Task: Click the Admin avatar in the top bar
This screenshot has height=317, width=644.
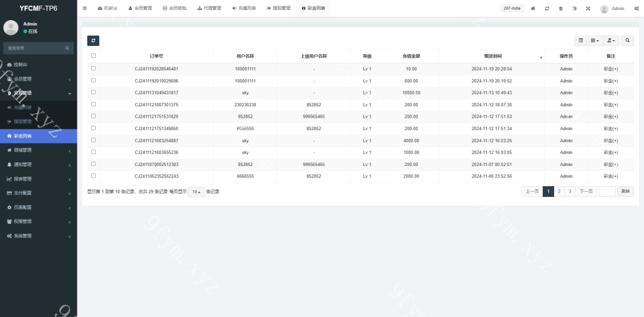Action: point(604,9)
